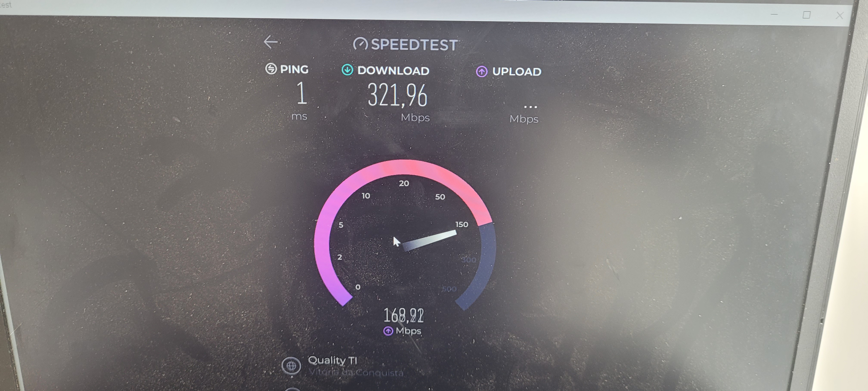The height and width of the screenshot is (391, 868).
Task: Maximize the Speedtest window
Action: [806, 15]
